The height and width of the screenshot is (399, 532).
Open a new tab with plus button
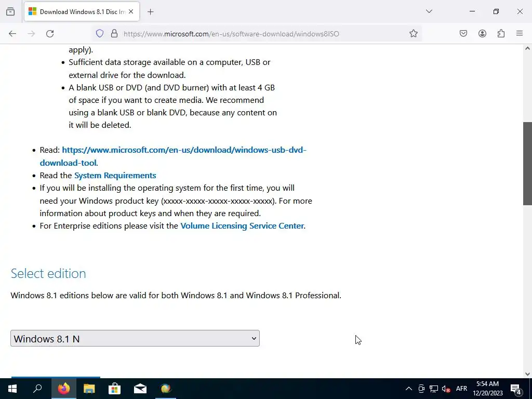(x=151, y=12)
